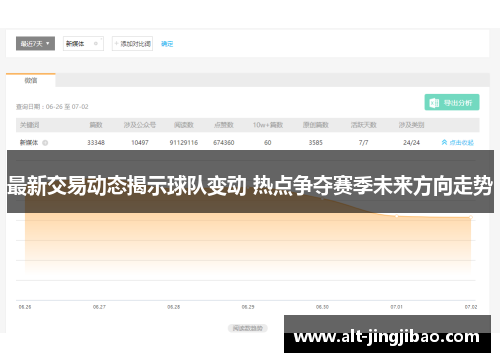Toggle the 阅读数趋势 chart legend
Screen dimensions: 500x362
pos(248,328)
